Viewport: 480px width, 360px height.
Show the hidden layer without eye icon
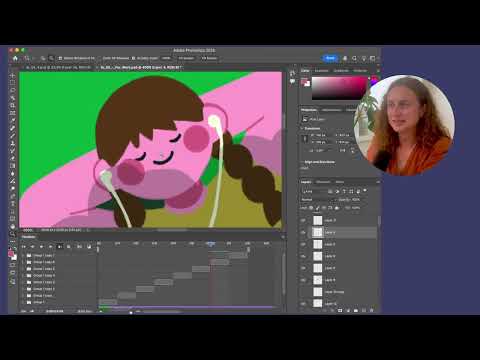tap(303, 292)
